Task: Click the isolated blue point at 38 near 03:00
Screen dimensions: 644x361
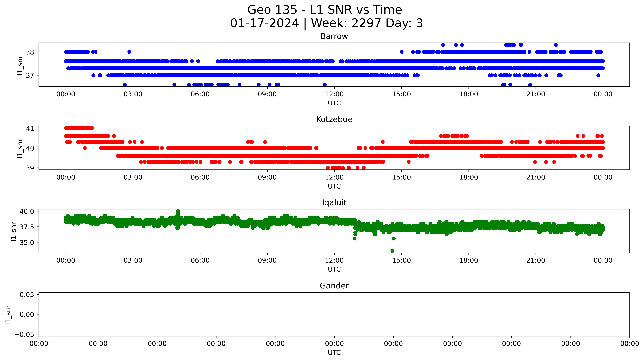Action: [x=129, y=52]
